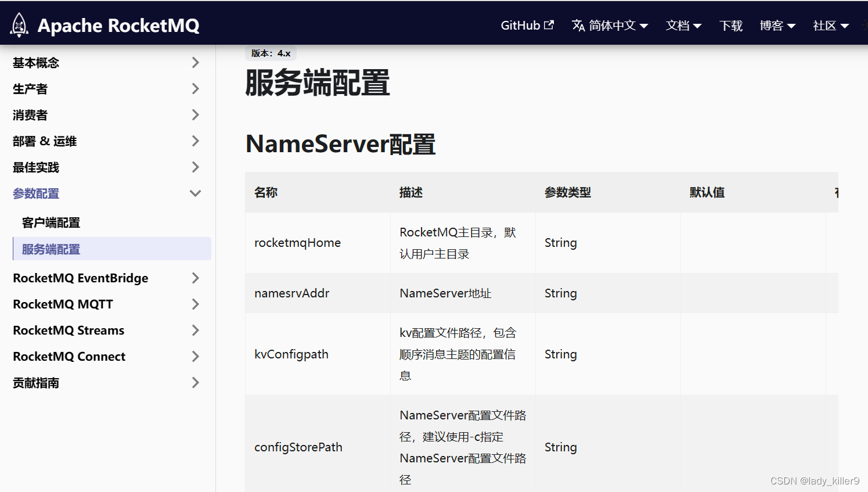The image size is (868, 492).
Task: Expand the RocketMQ Streams chevron arrow
Action: [x=196, y=331]
